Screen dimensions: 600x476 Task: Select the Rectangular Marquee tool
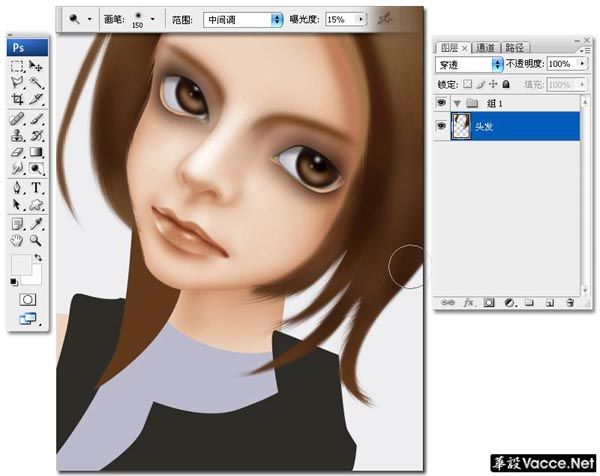17,66
